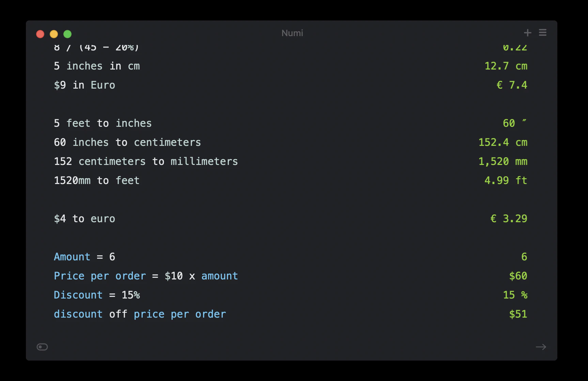This screenshot has height=381, width=588.
Task: Open the hamburger menu in the title bar
Action: (x=543, y=33)
